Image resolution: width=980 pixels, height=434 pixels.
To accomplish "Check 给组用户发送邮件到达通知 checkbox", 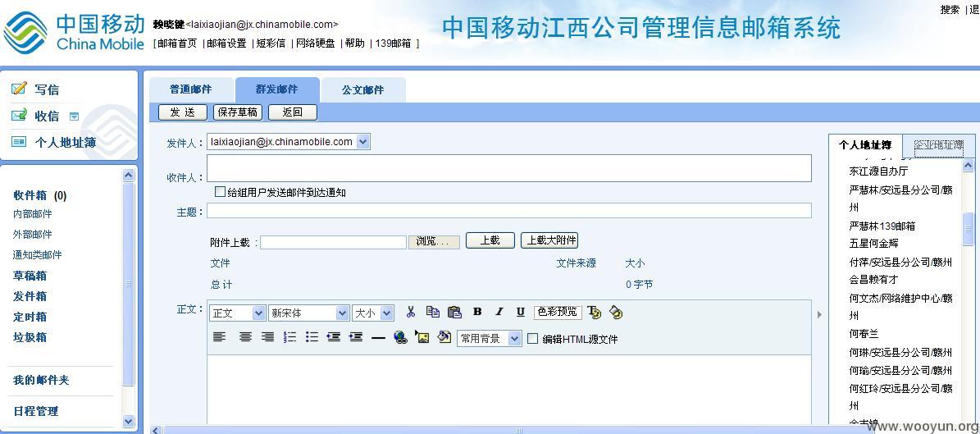I will coord(220,191).
